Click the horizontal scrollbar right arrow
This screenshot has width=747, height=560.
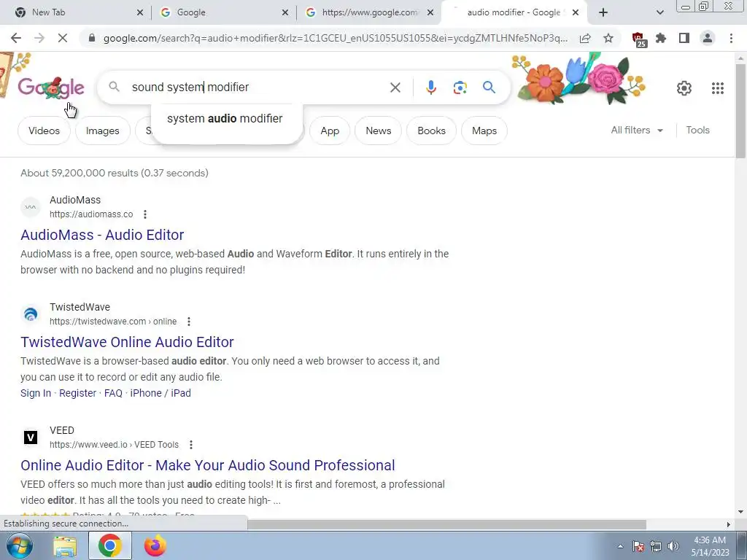[x=728, y=524]
